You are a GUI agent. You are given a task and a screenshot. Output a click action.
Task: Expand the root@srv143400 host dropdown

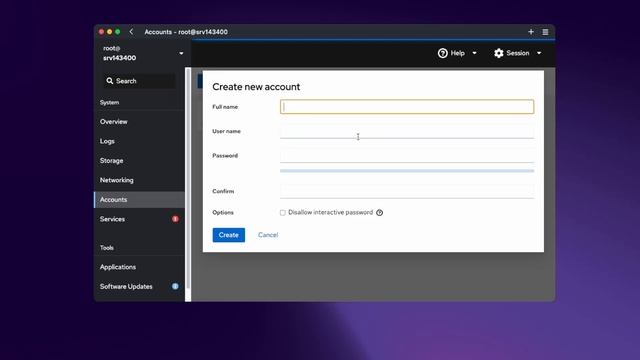point(181,53)
